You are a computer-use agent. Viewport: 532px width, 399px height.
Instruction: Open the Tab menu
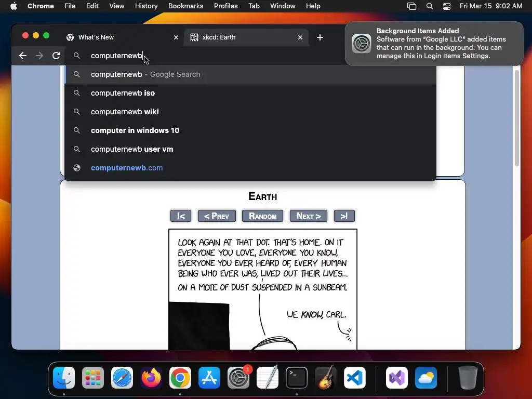click(x=254, y=6)
